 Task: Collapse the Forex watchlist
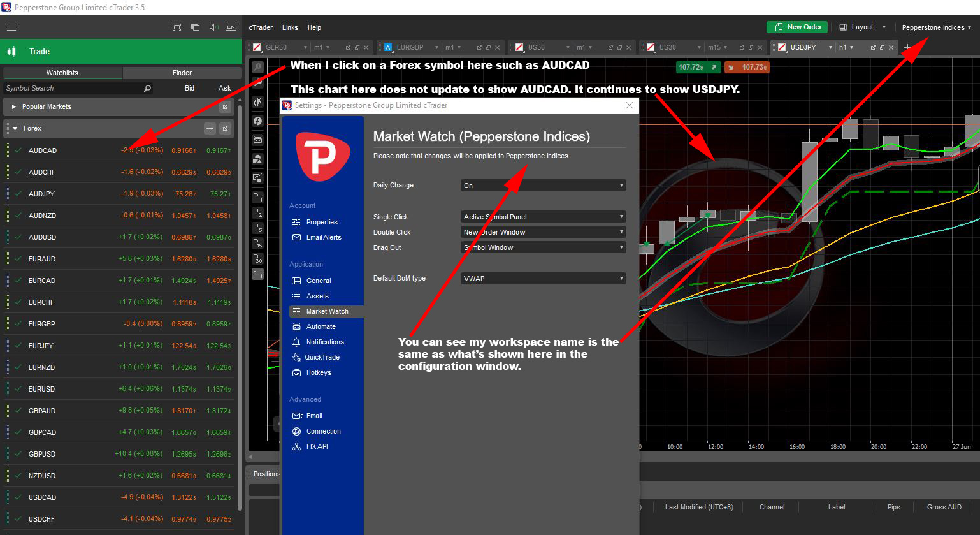15,129
